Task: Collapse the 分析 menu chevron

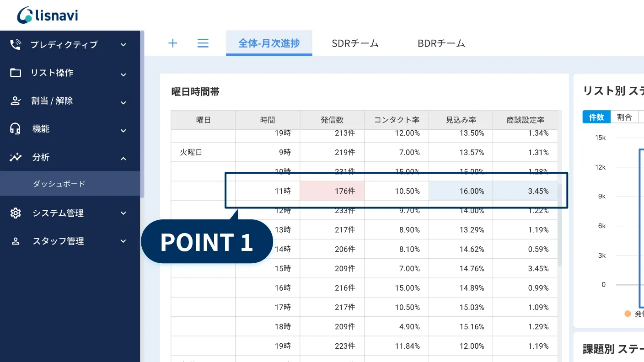Action: 123,158
